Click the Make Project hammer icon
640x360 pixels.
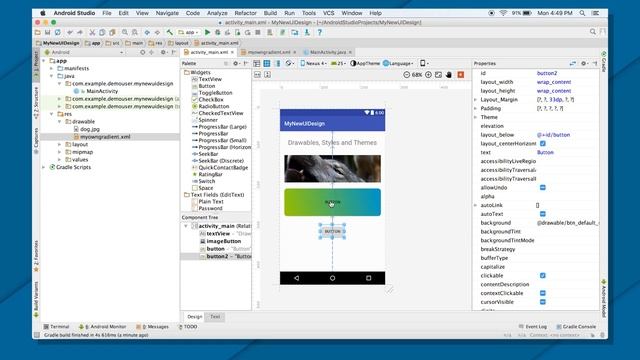170,32
